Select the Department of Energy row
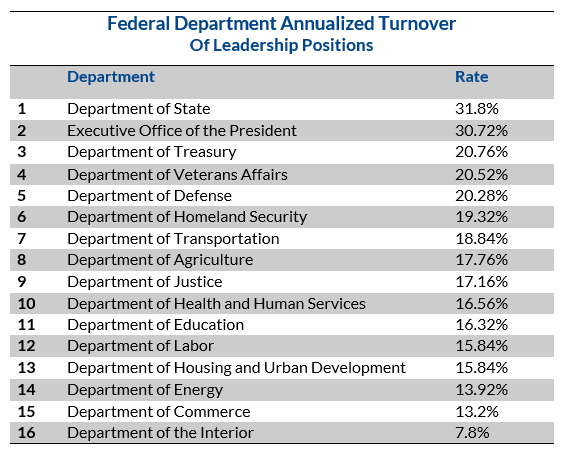 click(x=282, y=390)
